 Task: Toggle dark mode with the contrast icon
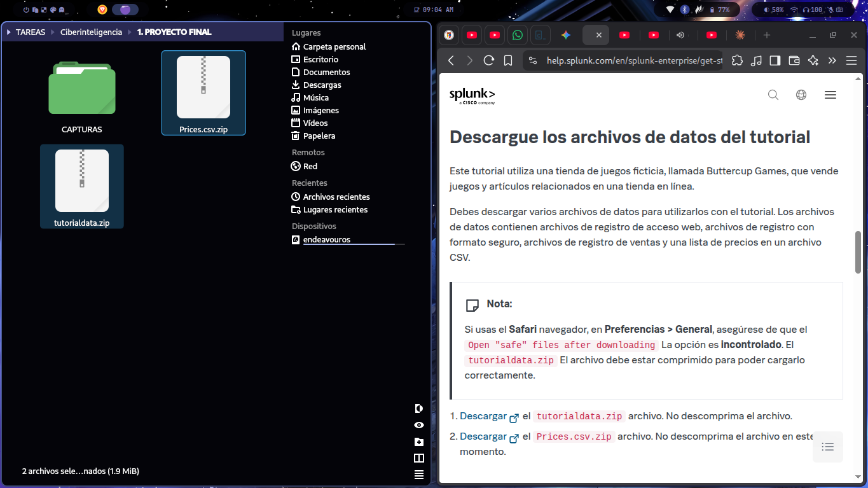(419, 408)
